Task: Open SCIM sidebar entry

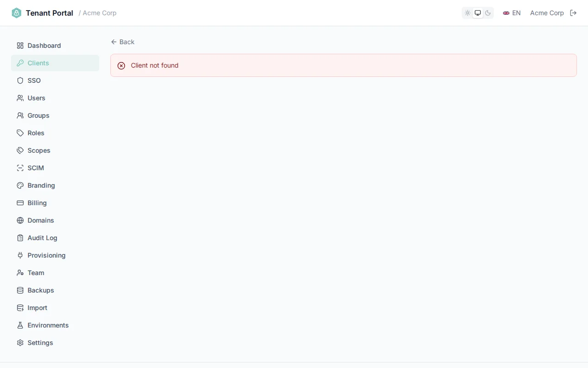Action: click(x=55, y=168)
